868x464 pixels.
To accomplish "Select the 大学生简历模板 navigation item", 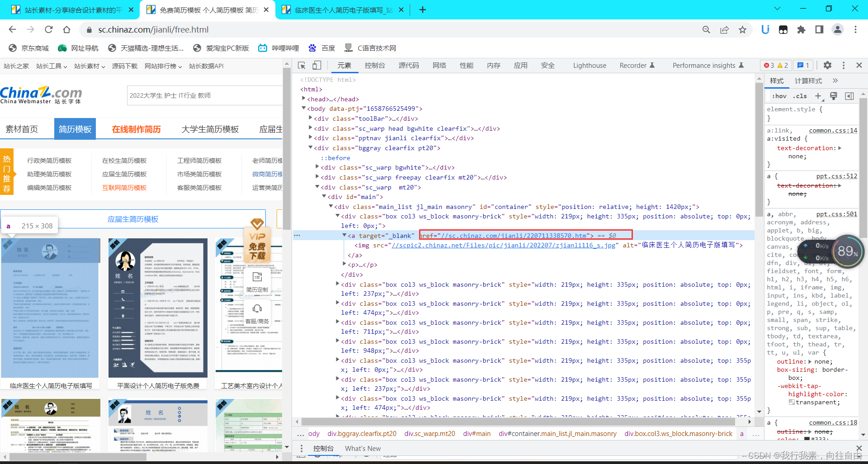I will [x=210, y=129].
